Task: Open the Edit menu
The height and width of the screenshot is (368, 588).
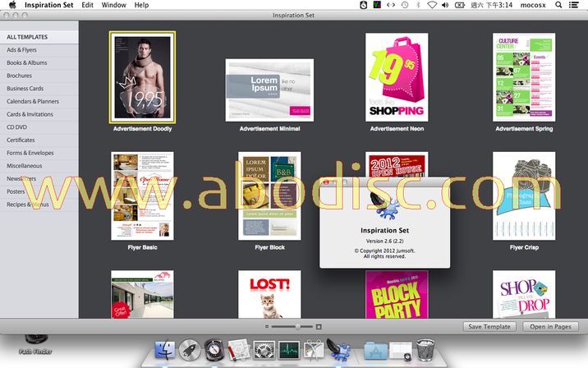Action: click(x=87, y=5)
